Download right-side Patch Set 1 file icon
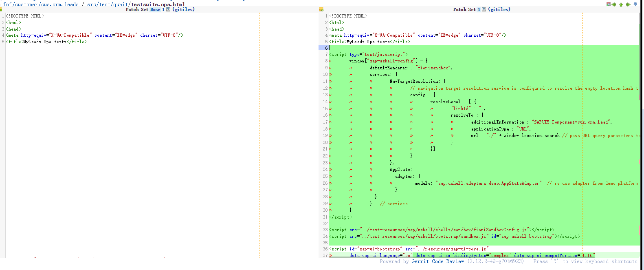The height and width of the screenshot is (270, 644). pyautogui.click(x=484, y=9)
